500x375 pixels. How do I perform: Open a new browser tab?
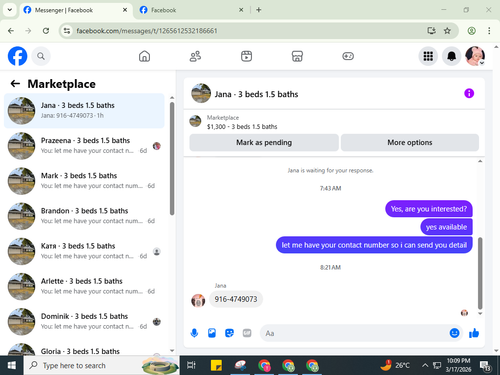click(259, 10)
